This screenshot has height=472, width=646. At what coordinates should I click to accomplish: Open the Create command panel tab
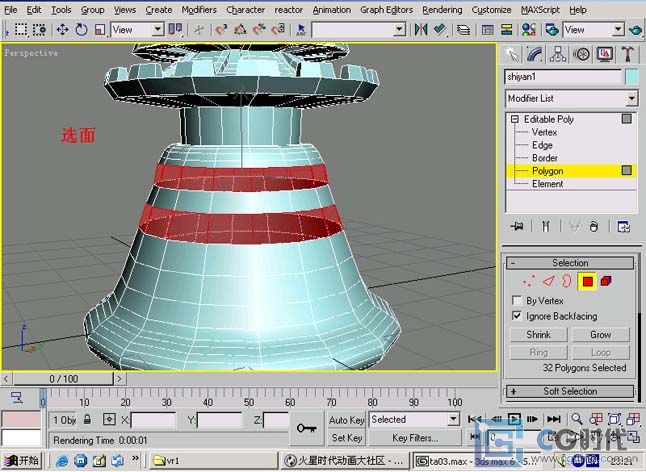pyautogui.click(x=512, y=54)
